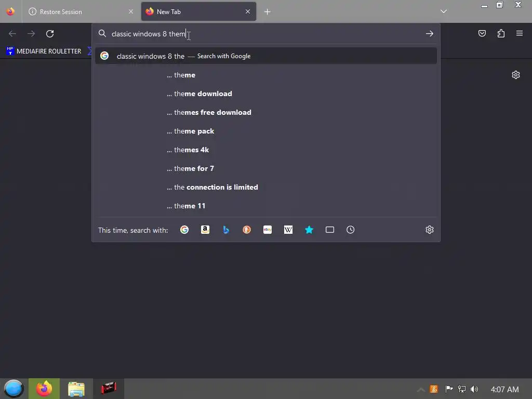
Task: Search this time with DuckDuckGo
Action: click(x=247, y=230)
